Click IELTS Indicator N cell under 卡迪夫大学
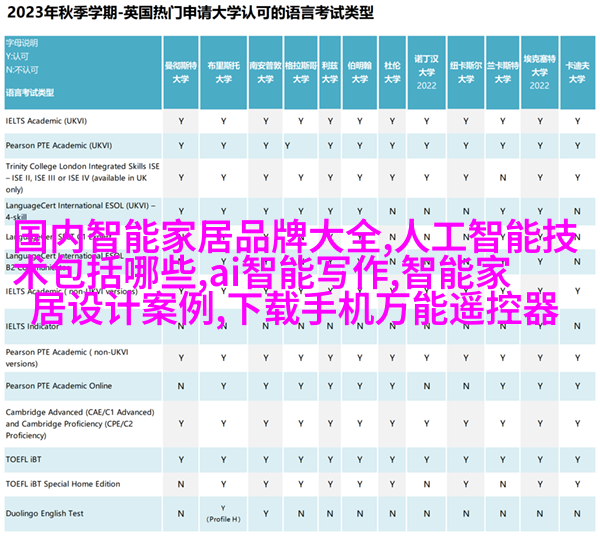 (577, 326)
